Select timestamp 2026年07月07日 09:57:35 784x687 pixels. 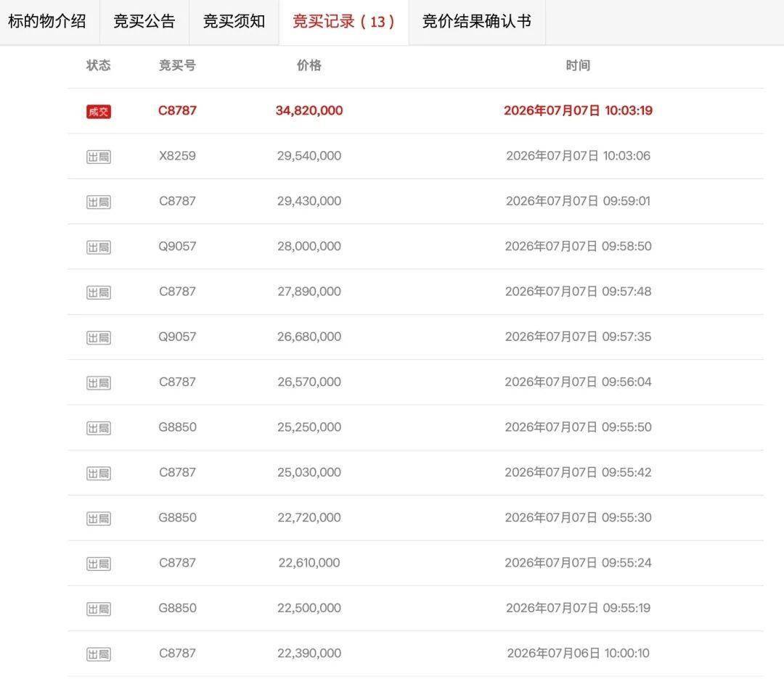(x=578, y=337)
